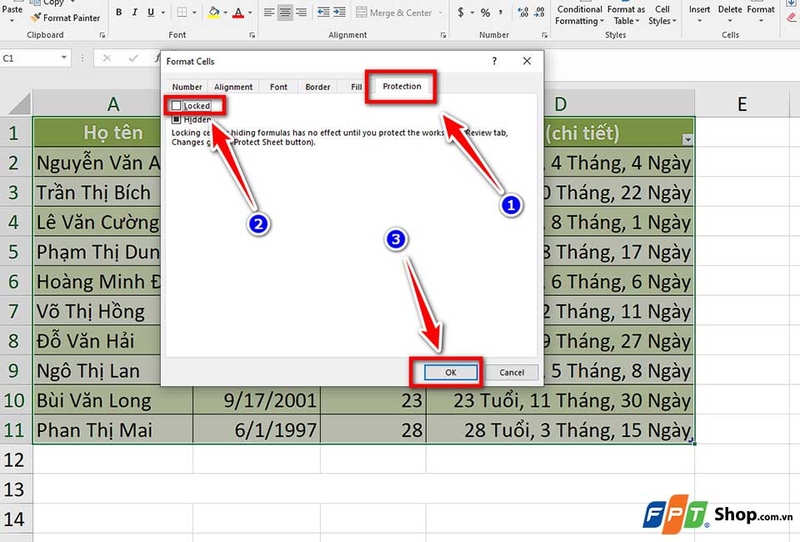Open Delete cells menu
800x542 pixels.
tap(730, 14)
